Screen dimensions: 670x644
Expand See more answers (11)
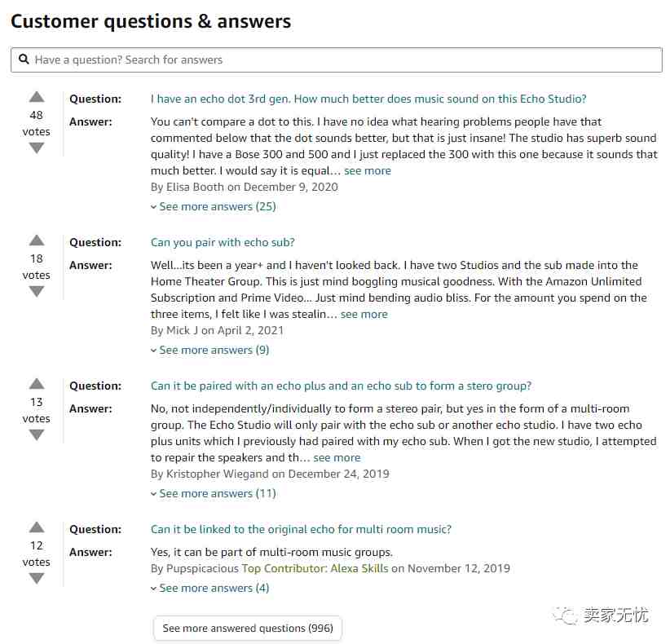coord(214,494)
